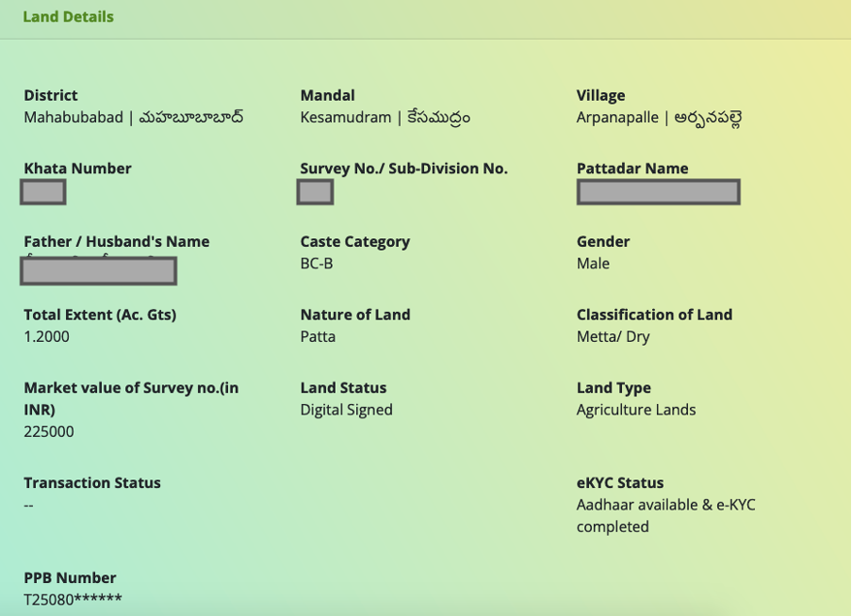Viewport: 852px width, 616px height.
Task: Select the Kesamudram mandal value text
Action: pos(385,118)
